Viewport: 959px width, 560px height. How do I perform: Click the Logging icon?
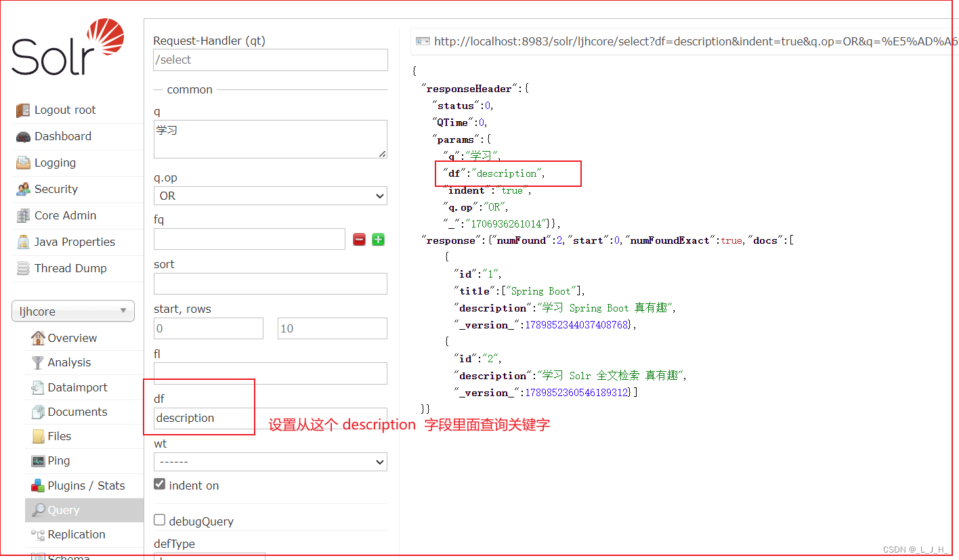pyautogui.click(x=23, y=163)
